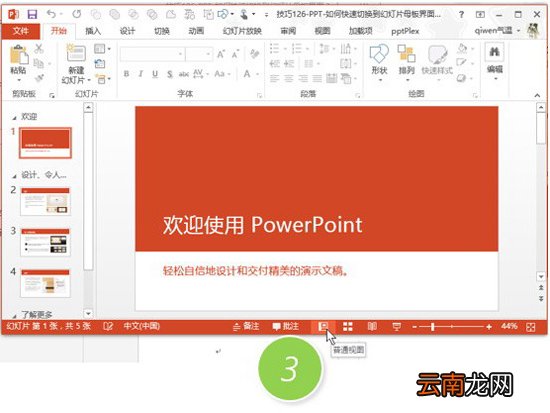This screenshot has height=413, width=550.
Task: Toggle text shadow S button
Action: [x=170, y=74]
